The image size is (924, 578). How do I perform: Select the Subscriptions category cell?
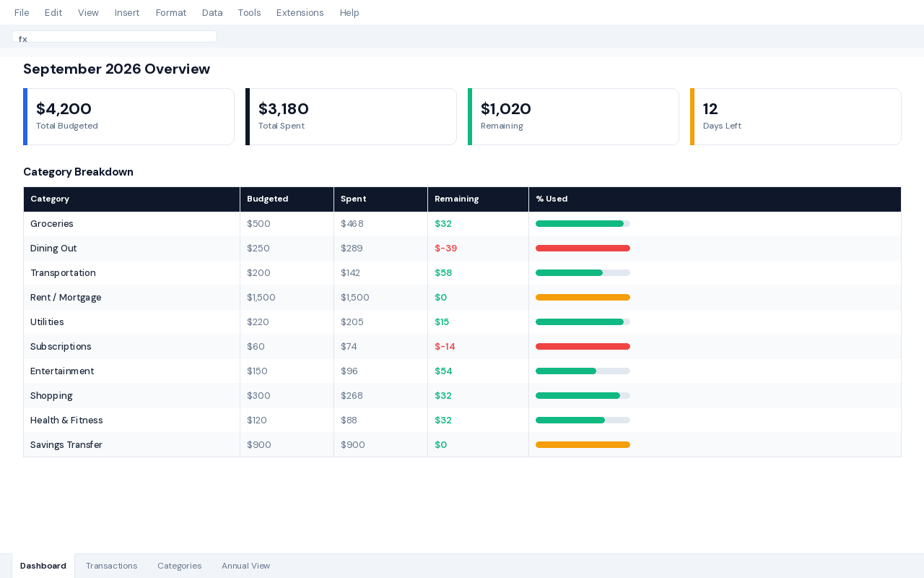coord(131,347)
